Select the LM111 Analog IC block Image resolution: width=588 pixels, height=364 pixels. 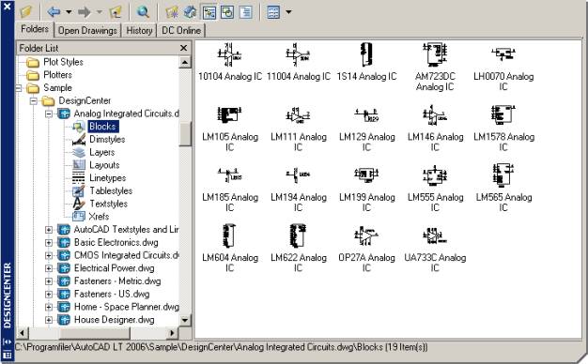click(x=299, y=129)
